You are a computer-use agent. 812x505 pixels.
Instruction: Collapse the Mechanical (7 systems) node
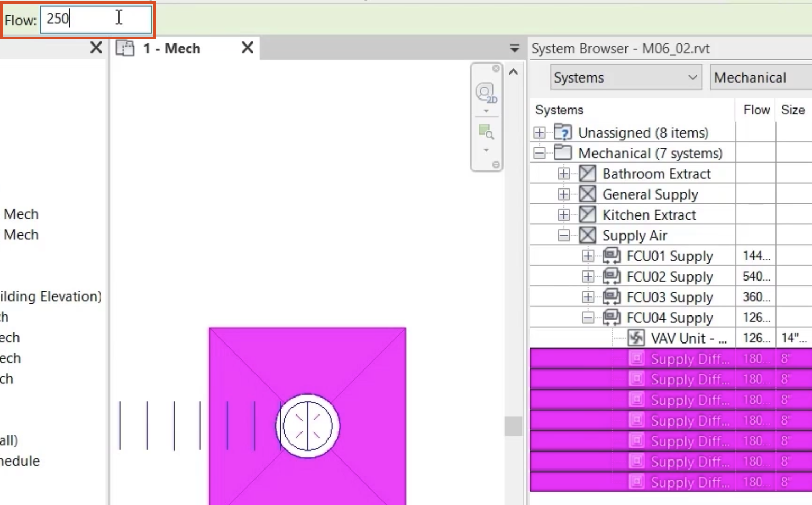point(539,153)
